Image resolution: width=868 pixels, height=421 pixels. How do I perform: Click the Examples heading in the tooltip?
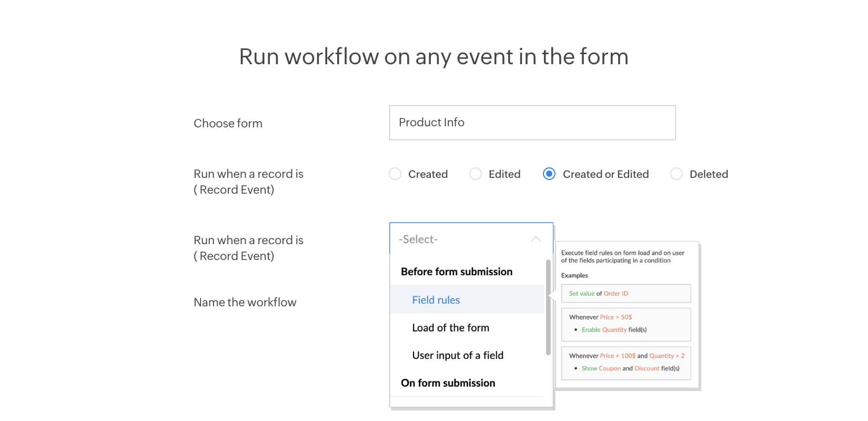pos(574,275)
